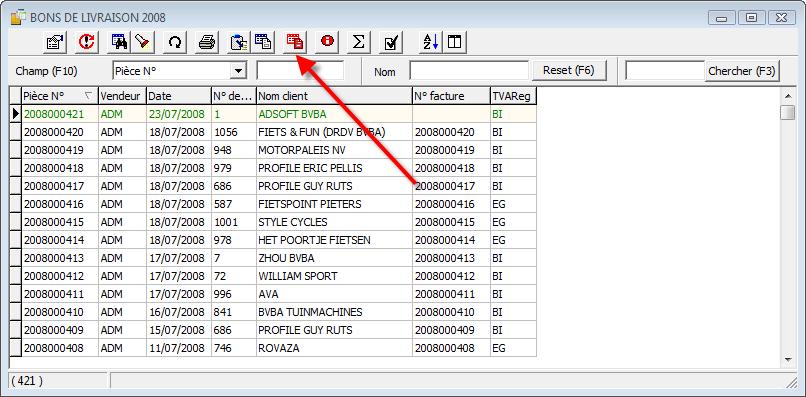Open the red info icon
806x397 pixels.
[327, 42]
